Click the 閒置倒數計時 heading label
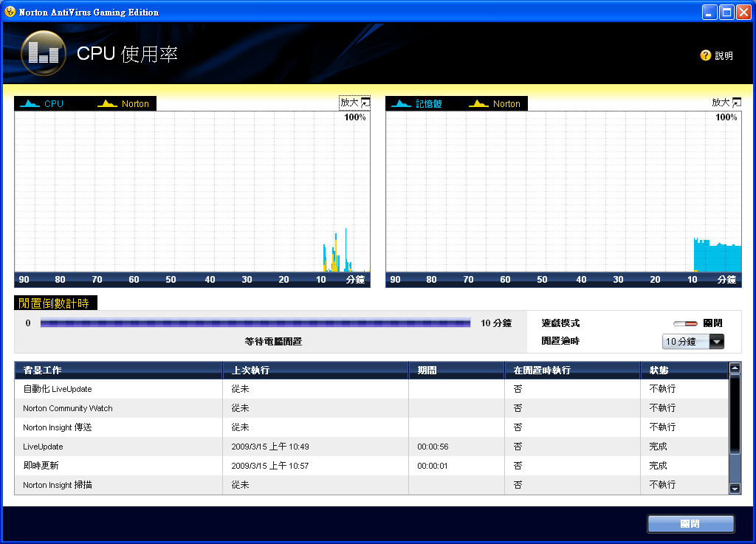 [54, 303]
